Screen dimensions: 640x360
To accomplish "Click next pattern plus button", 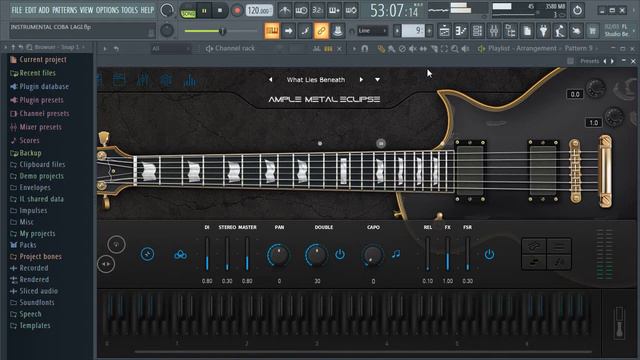I will point(429,31).
